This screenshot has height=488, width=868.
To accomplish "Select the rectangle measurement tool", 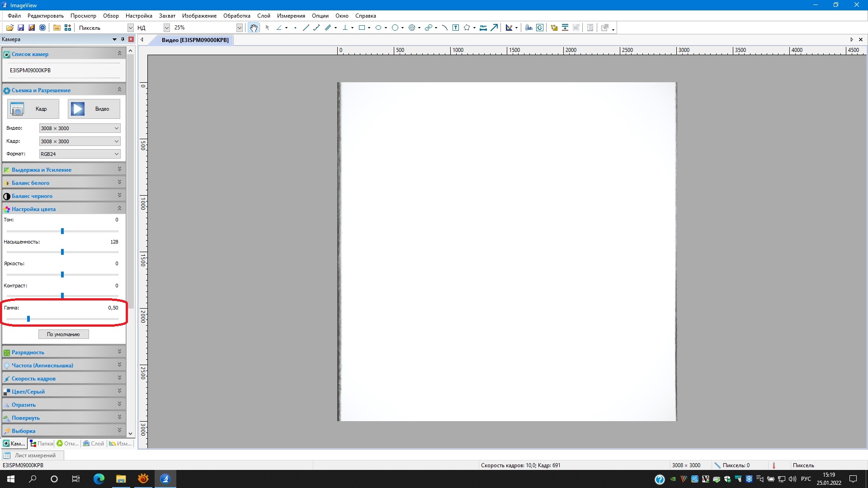I will tap(362, 28).
